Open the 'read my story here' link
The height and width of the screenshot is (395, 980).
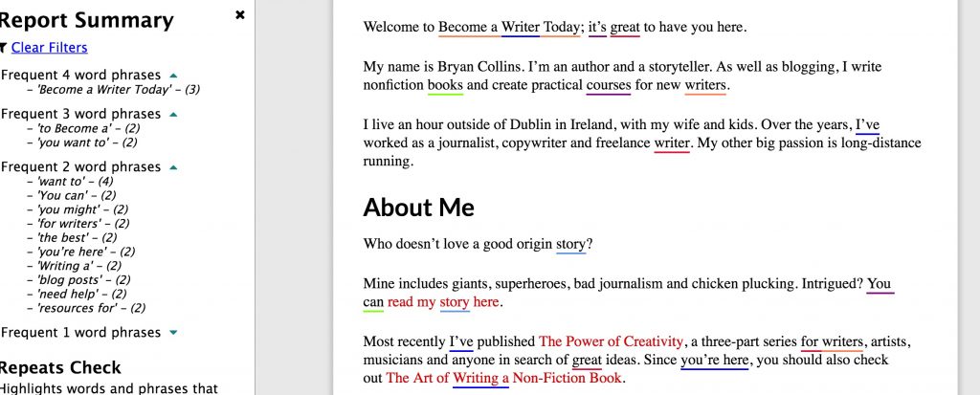[442, 302]
